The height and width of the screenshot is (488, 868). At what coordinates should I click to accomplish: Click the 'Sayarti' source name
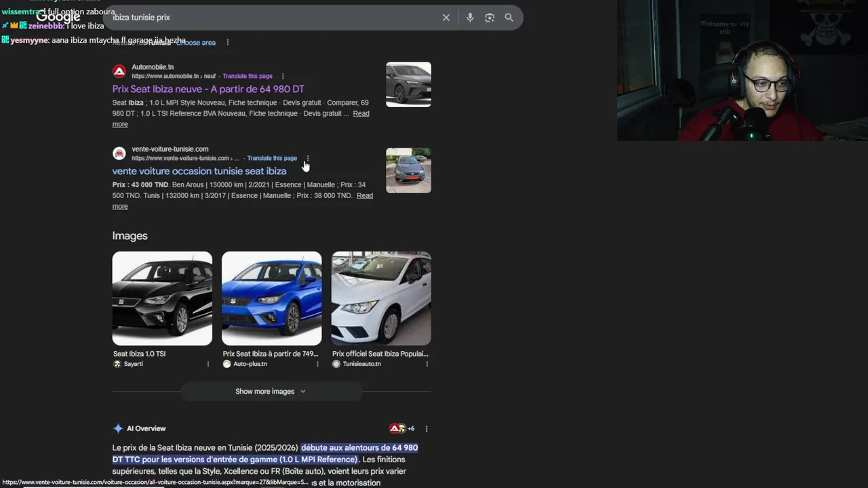coord(134,364)
